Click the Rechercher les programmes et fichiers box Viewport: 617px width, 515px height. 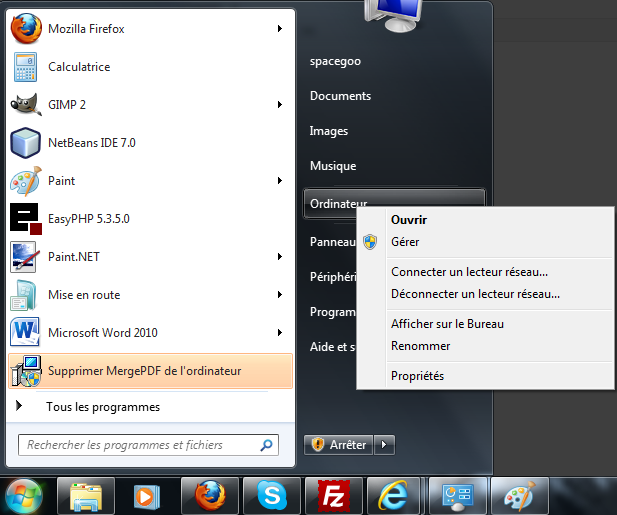click(148, 445)
